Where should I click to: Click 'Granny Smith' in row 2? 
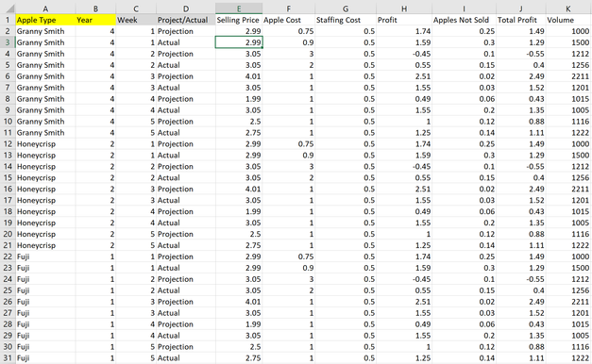(41, 31)
